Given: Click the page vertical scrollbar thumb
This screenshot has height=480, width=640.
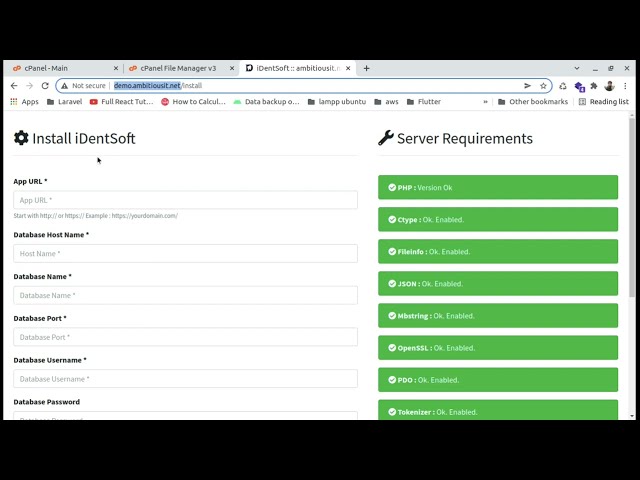Looking at the screenshot, I should [632, 207].
